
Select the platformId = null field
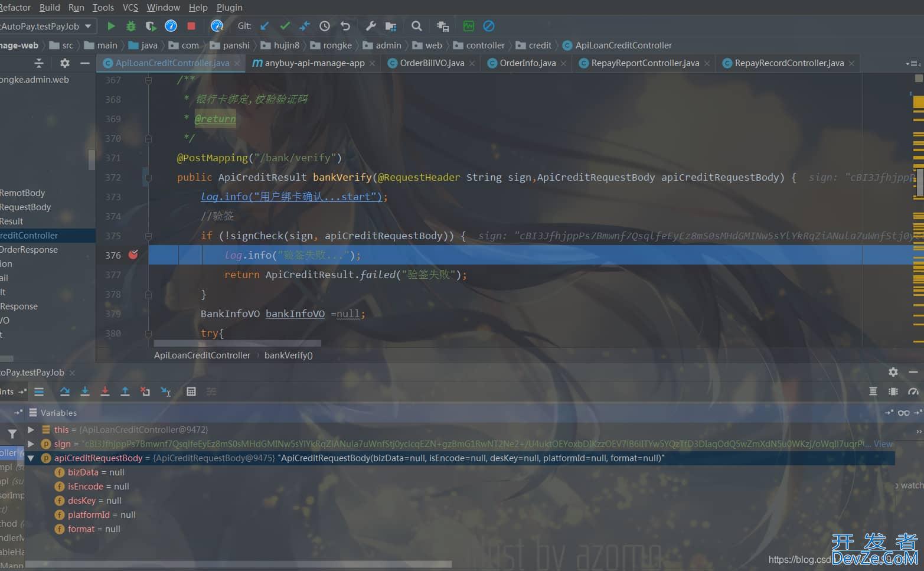coord(102,515)
